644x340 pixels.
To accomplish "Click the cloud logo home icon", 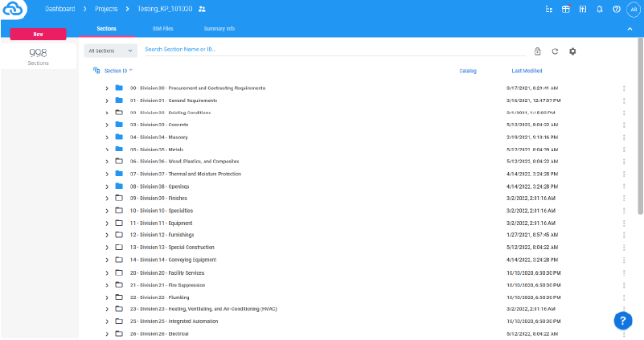I will [x=13, y=9].
